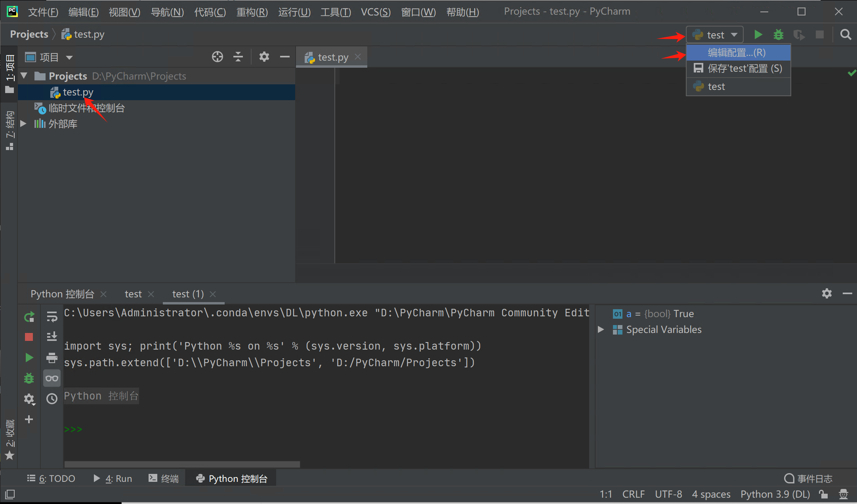857x504 pixels.
Task: Rerun the Python console
Action: tap(29, 317)
